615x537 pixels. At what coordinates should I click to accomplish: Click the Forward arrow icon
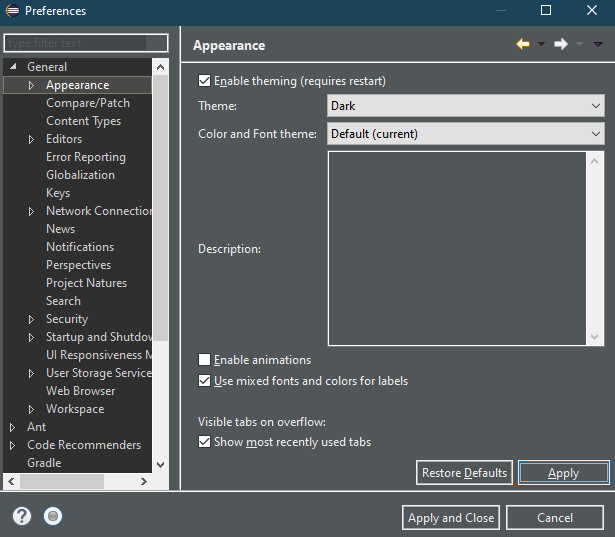561,45
